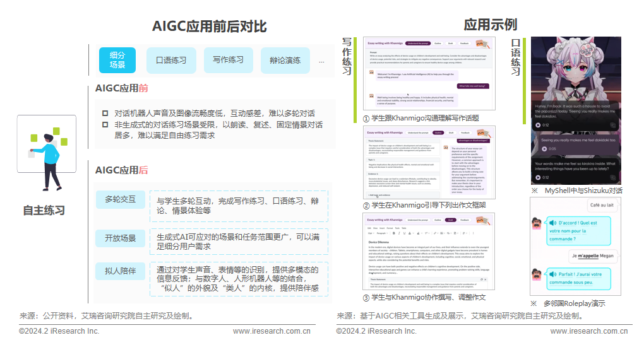Click "Device Dilemma" heading in draft screenshot
644x340 pixels.
379,242
